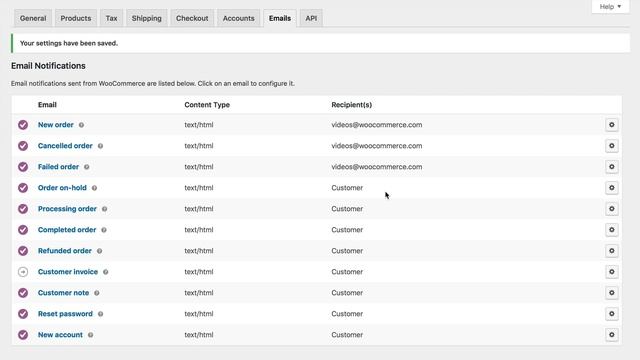Click help tooltip icon beside New order
Image resolution: width=640 pixels, height=360 pixels.
(x=81, y=125)
